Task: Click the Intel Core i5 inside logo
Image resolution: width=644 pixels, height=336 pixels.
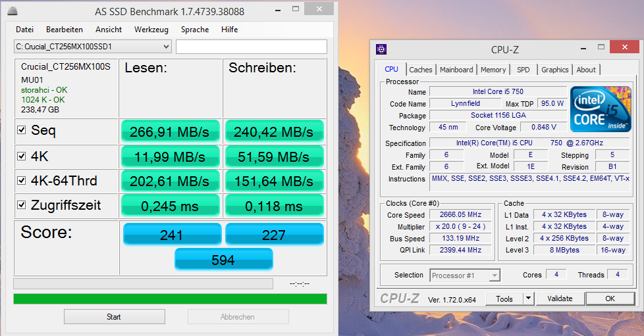Action: [x=601, y=109]
